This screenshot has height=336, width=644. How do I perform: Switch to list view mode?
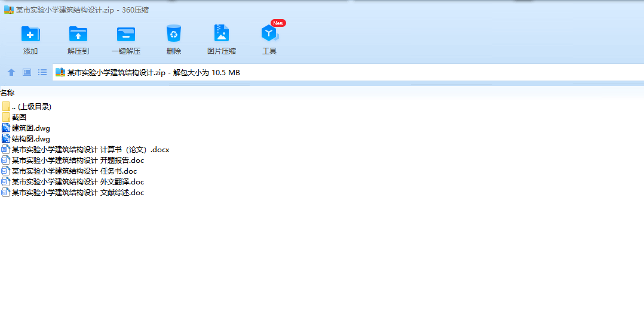click(42, 72)
